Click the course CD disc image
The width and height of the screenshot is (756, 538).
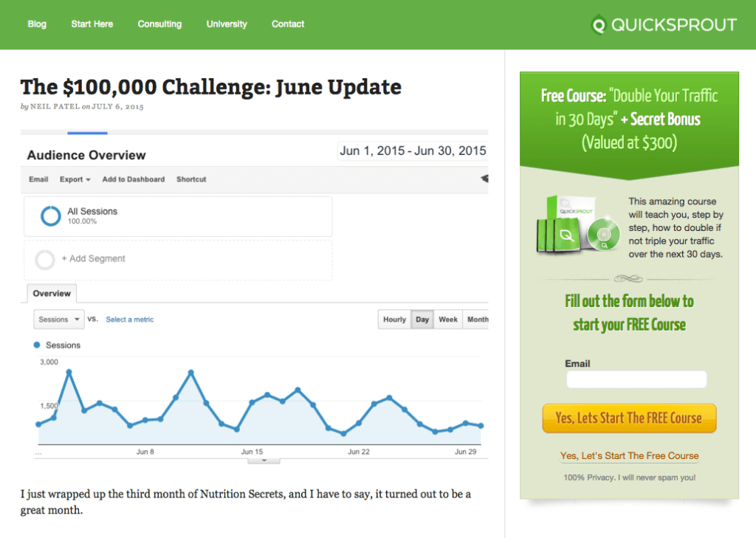[604, 234]
